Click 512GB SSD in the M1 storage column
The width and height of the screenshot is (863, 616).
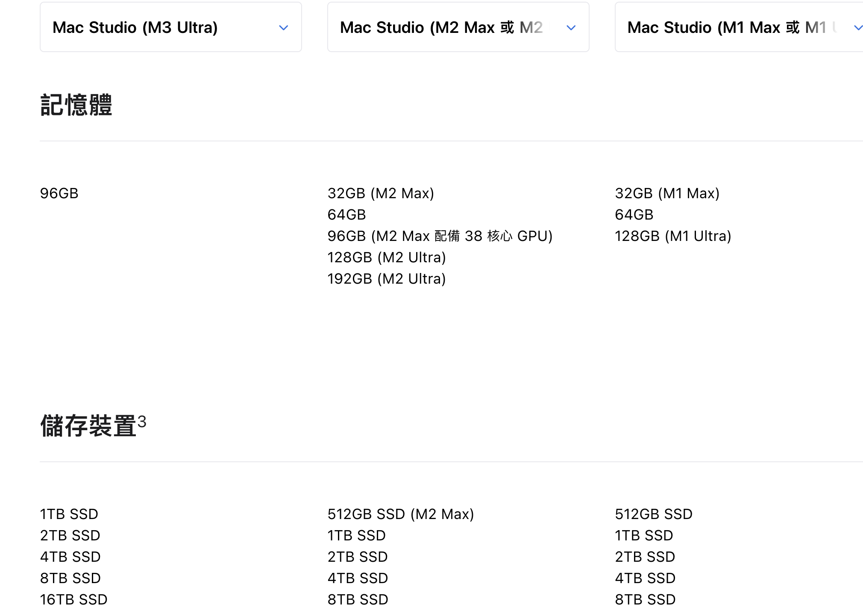654,514
